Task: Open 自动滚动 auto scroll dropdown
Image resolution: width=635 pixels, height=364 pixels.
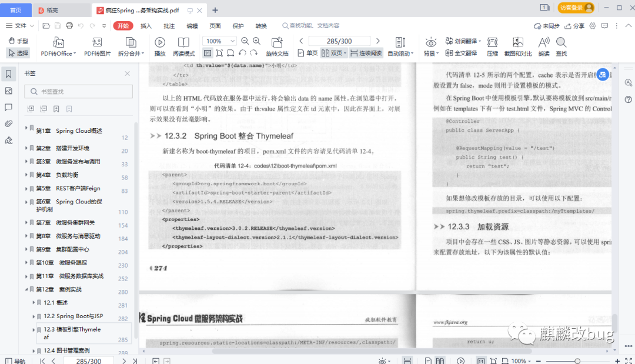Action: tap(400, 47)
